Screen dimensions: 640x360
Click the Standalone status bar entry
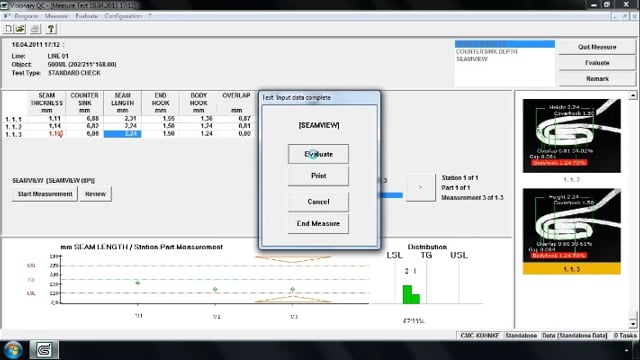pyautogui.click(x=521, y=336)
